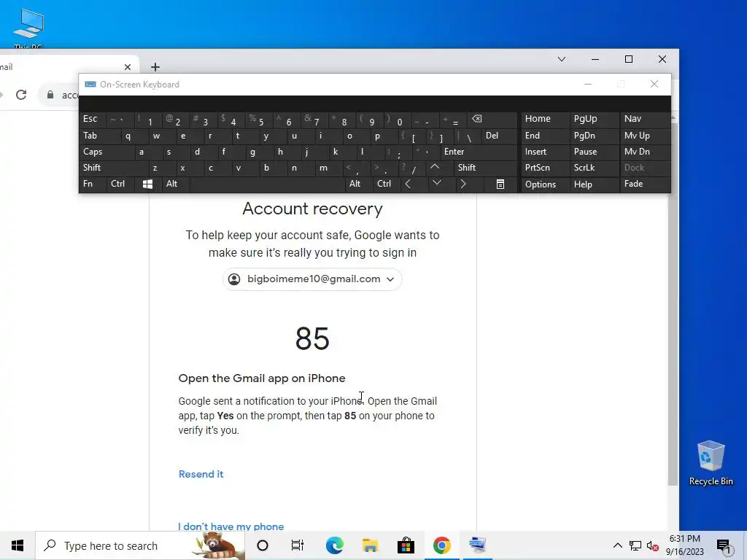Tap the down arrow key on keyboard

click(436, 183)
